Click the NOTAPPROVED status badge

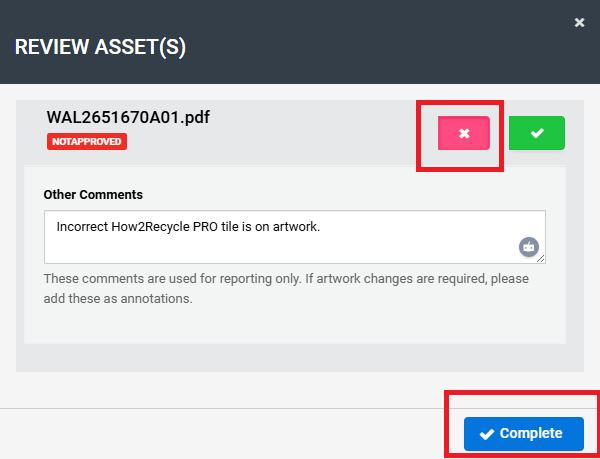[x=87, y=142]
